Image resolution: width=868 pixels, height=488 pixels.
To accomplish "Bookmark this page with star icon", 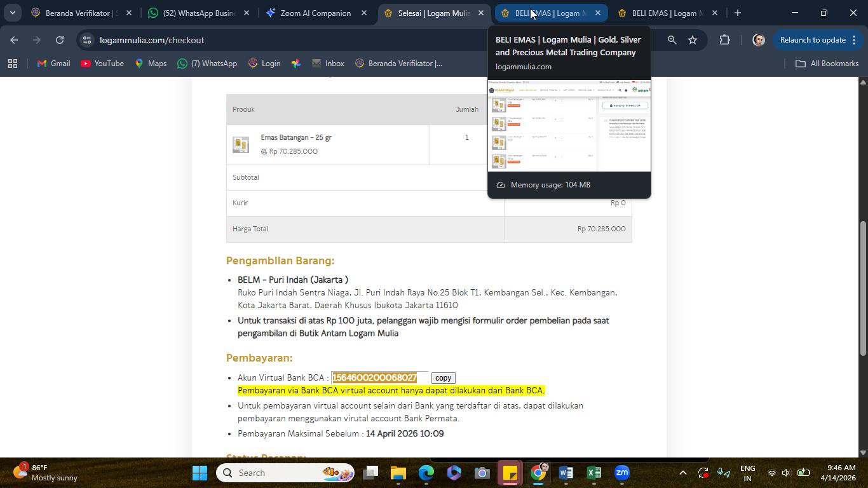I will click(693, 40).
